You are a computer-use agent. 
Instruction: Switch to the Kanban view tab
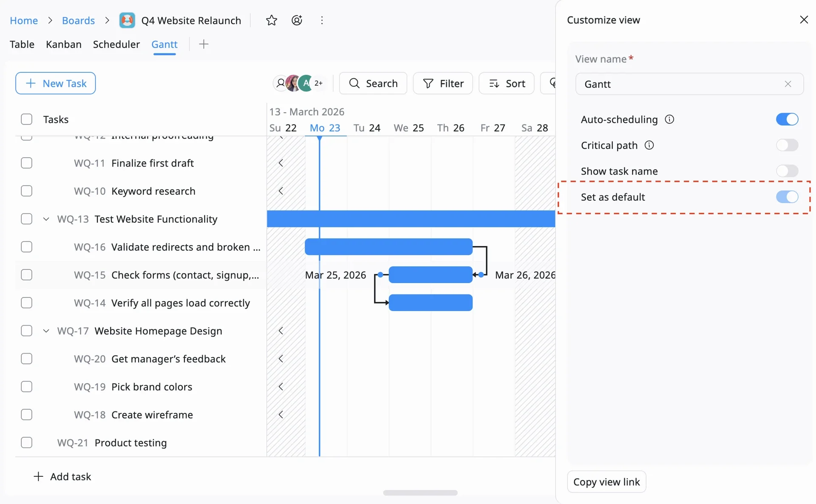click(x=64, y=44)
